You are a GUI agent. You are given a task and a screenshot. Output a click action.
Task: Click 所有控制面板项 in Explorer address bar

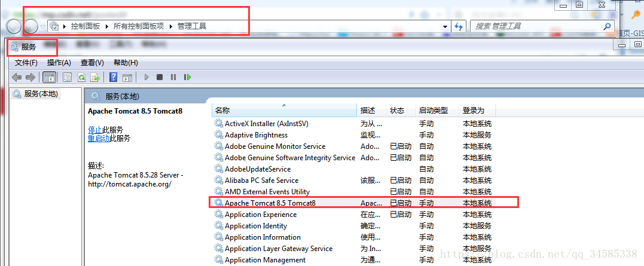pos(138,26)
